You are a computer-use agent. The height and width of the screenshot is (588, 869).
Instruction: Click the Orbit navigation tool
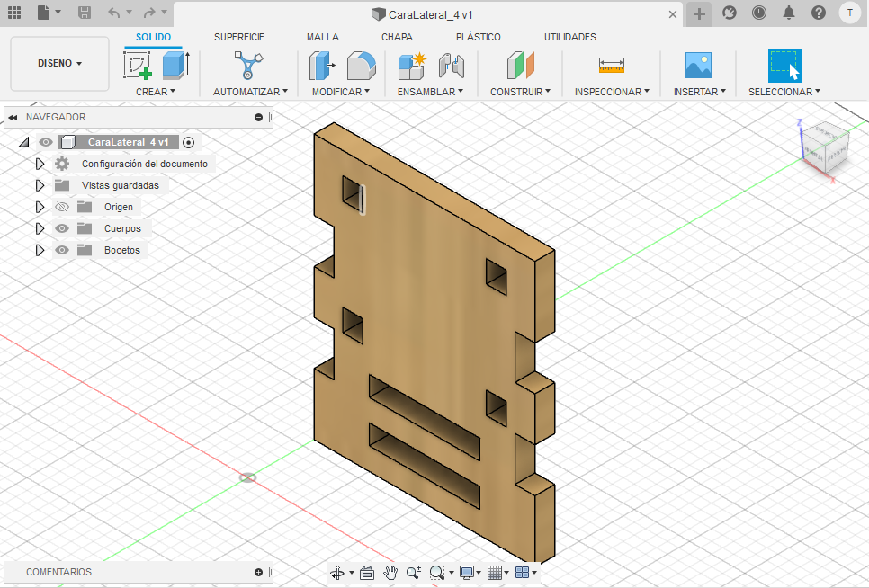point(337,573)
